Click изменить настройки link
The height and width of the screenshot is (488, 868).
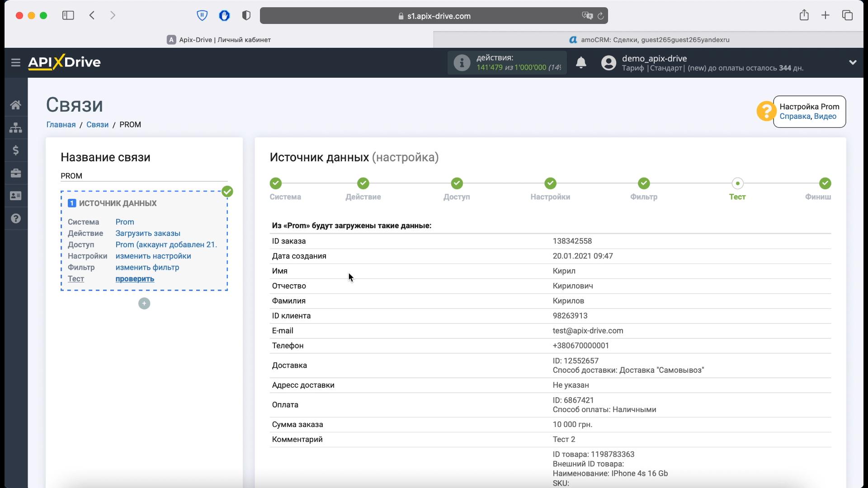pos(153,256)
